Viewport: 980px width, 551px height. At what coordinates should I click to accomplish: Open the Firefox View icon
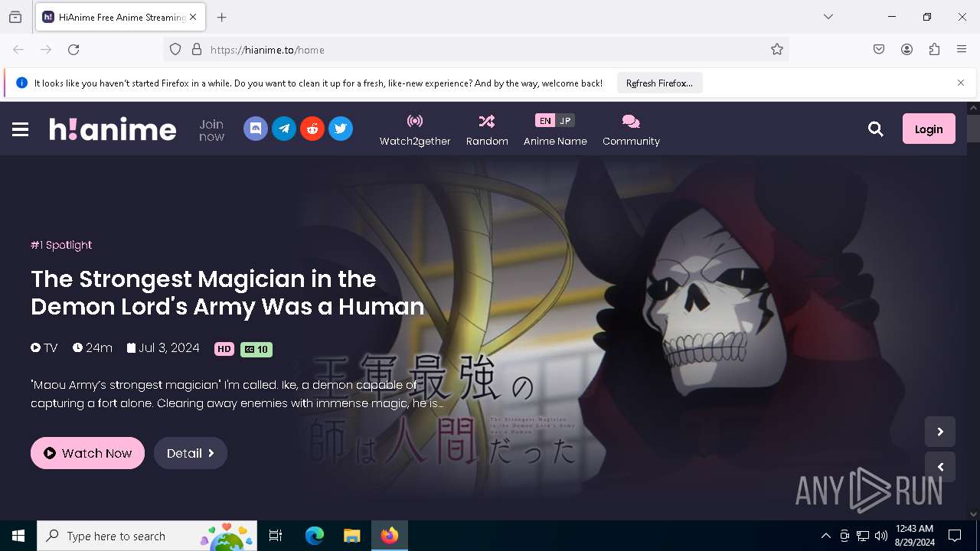(x=15, y=17)
